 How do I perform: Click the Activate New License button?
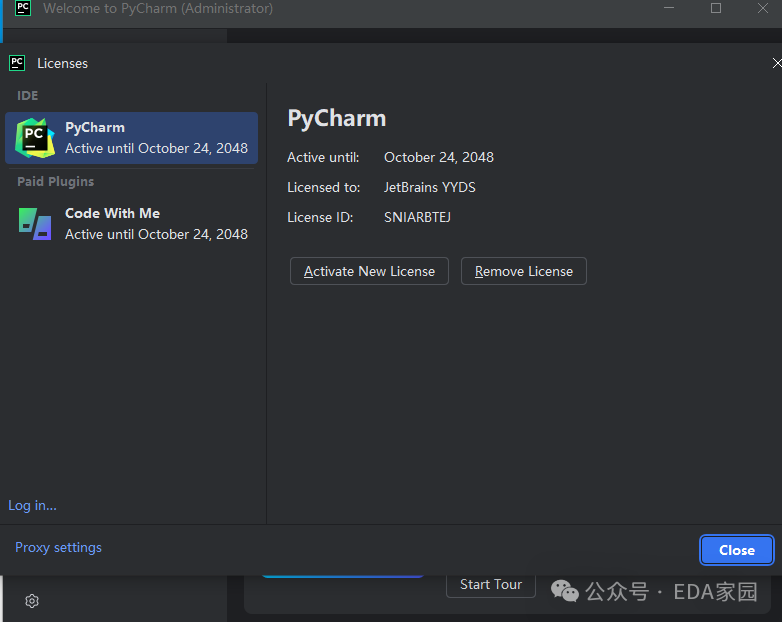tap(369, 271)
